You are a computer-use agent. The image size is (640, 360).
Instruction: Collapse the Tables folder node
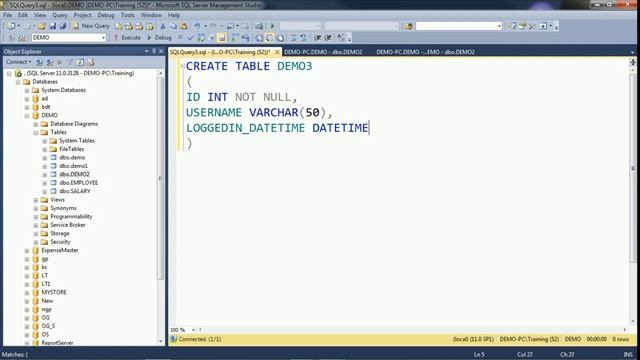pyautogui.click(x=36, y=132)
